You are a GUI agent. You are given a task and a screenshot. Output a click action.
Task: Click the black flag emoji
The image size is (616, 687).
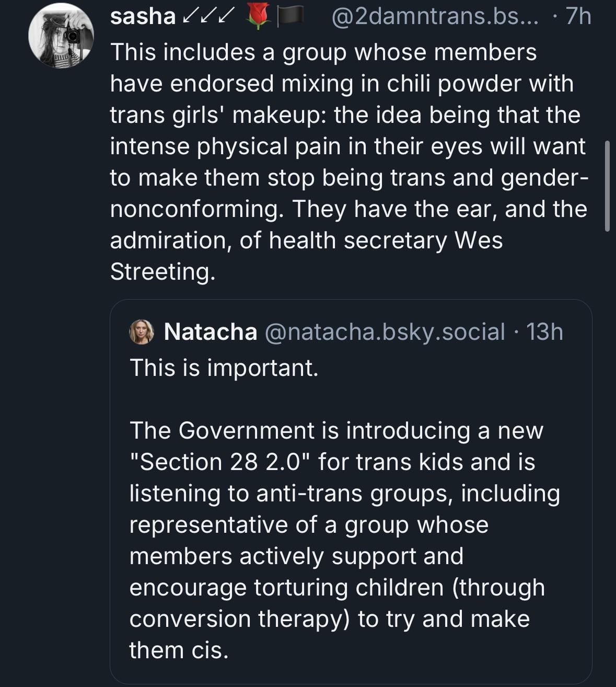[x=290, y=17]
